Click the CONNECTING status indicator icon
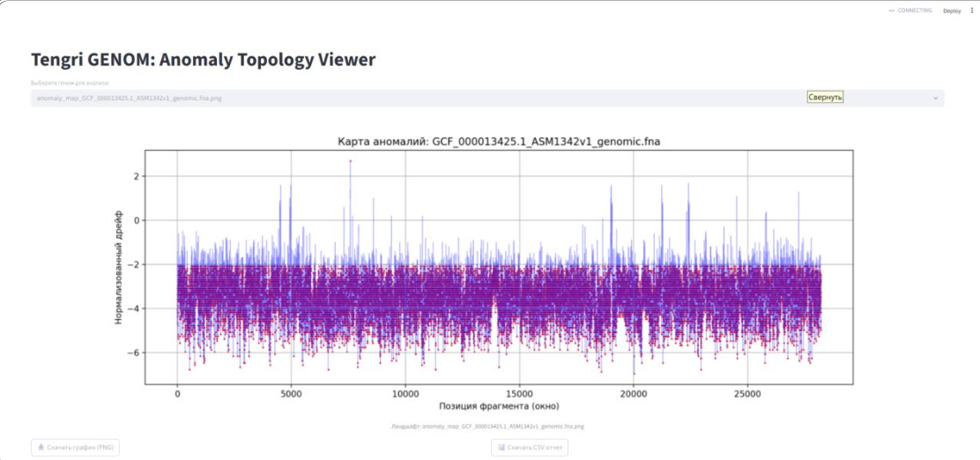The image size is (980, 460). pyautogui.click(x=891, y=11)
